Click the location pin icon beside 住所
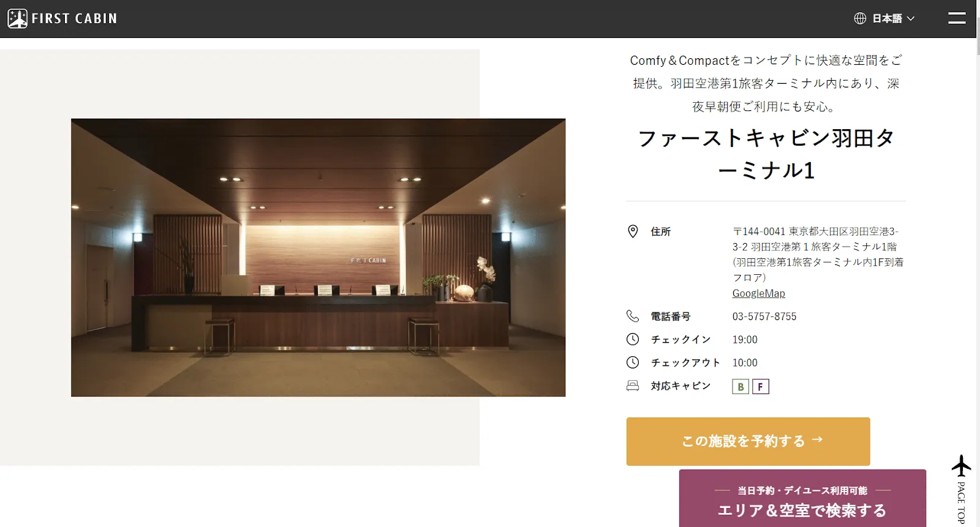The width and height of the screenshot is (980, 527). tap(633, 231)
